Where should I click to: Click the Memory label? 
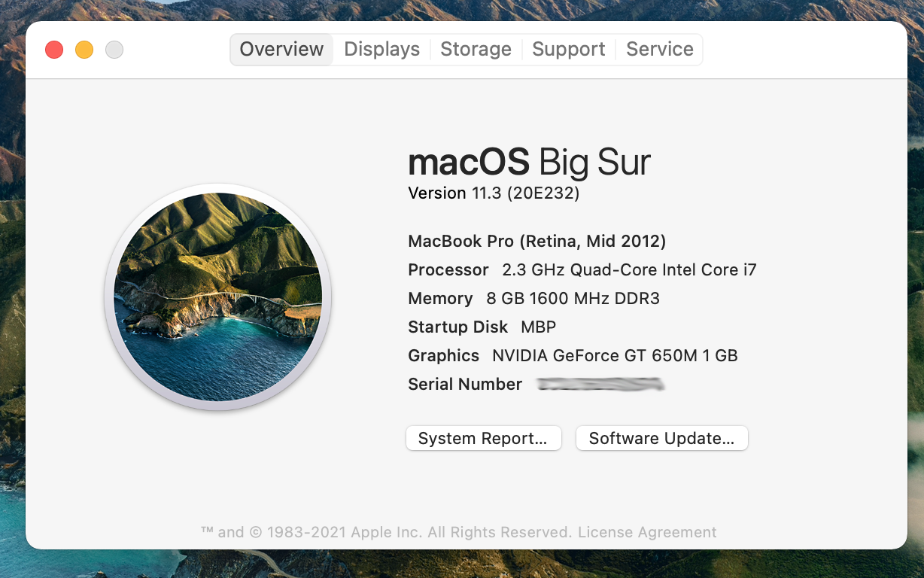(x=440, y=299)
